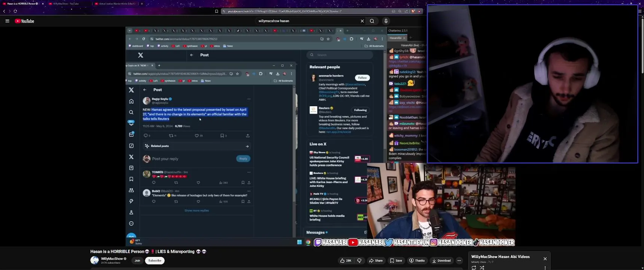The height and width of the screenshot is (270, 644).
Task: Open picture-in-picture icon in the address bar
Action: [394, 11]
